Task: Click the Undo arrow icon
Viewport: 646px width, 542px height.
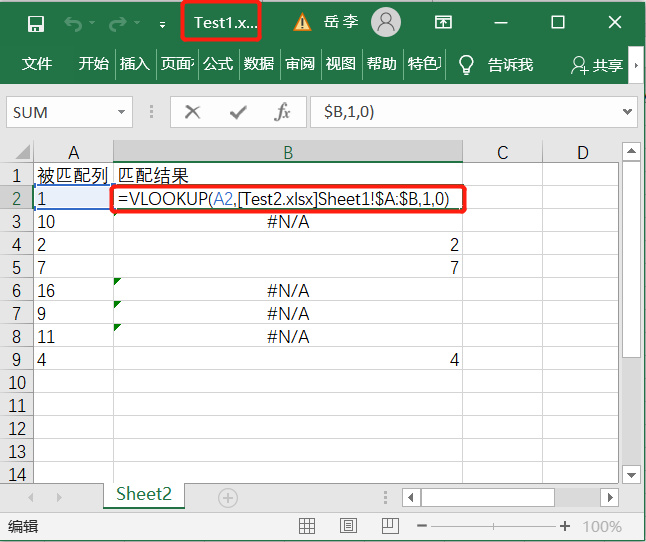Action: (73, 24)
